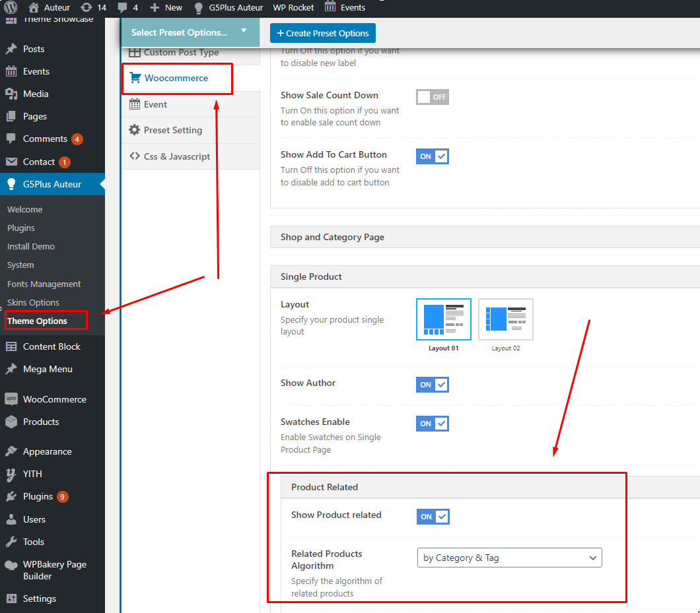Screen dimensions: 700x613
Task: Click the Posts pin icon in sidebar
Action: 11,49
